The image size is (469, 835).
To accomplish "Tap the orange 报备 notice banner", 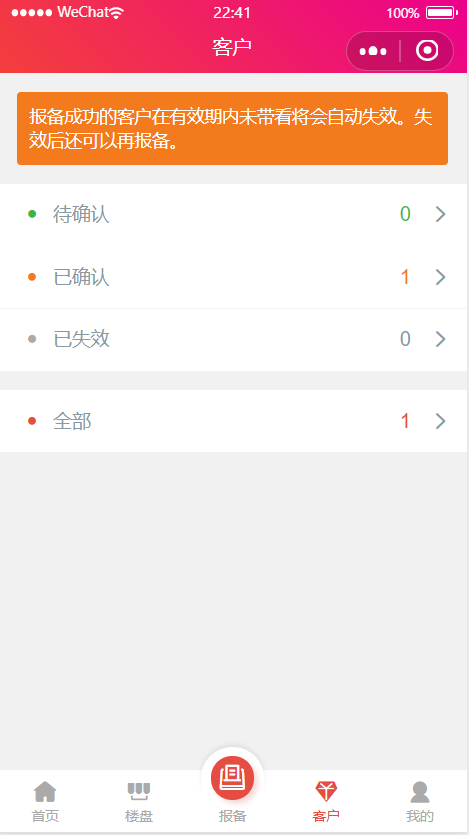I will click(x=233, y=128).
